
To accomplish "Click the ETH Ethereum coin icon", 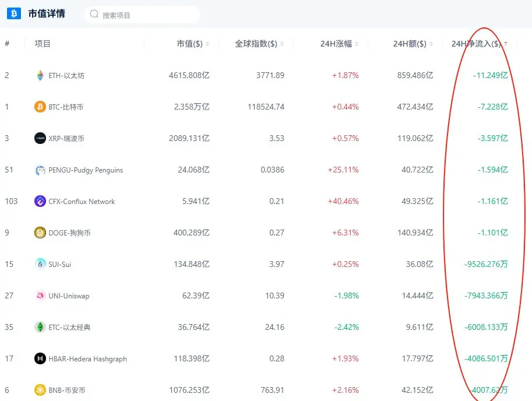I will (40, 75).
